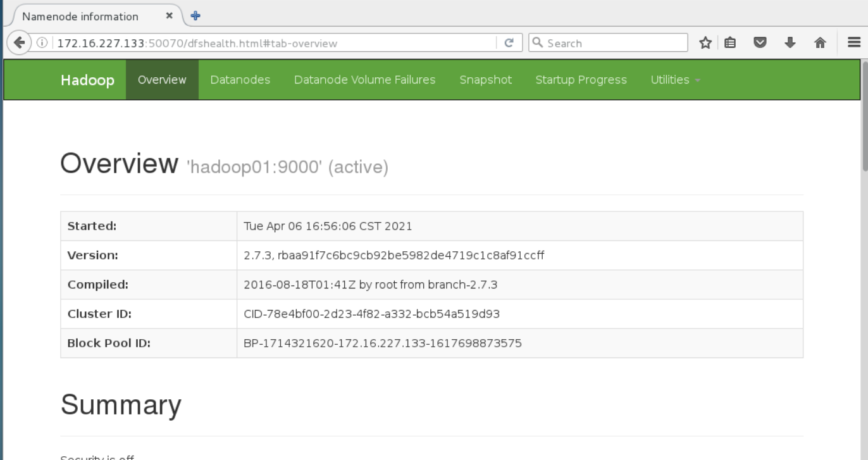
Task: Click the 'Cluster ID:' row label
Action: (99, 314)
